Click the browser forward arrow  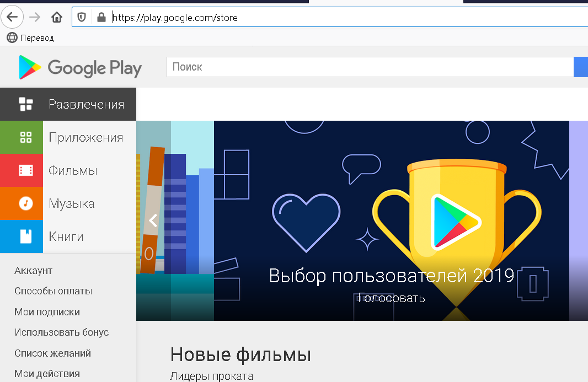click(35, 17)
